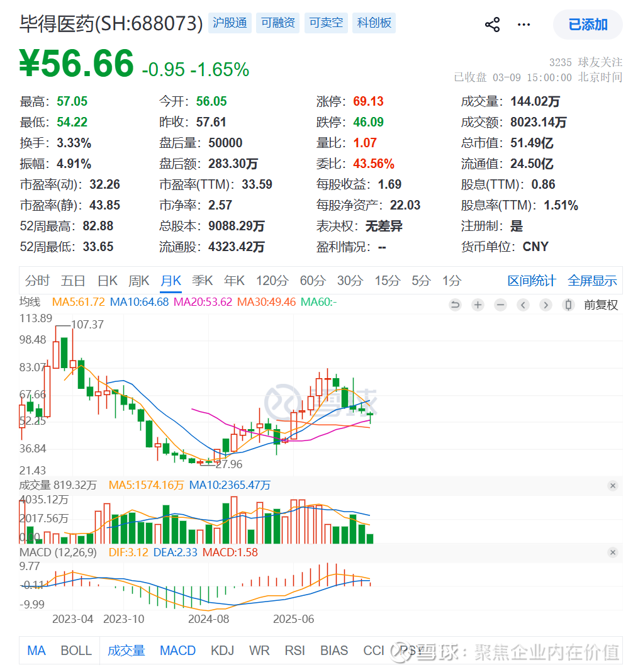Toggle the BOLL indicator
Screen dimensions: 638x672
point(76,651)
